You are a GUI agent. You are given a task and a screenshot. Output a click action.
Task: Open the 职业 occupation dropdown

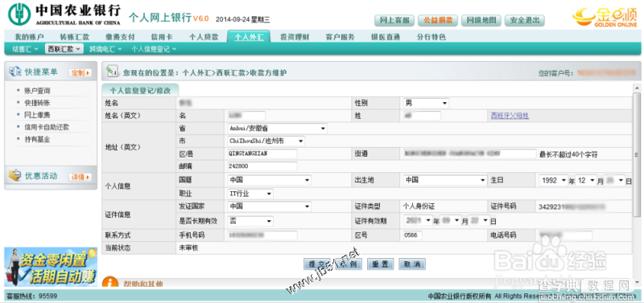(250, 194)
